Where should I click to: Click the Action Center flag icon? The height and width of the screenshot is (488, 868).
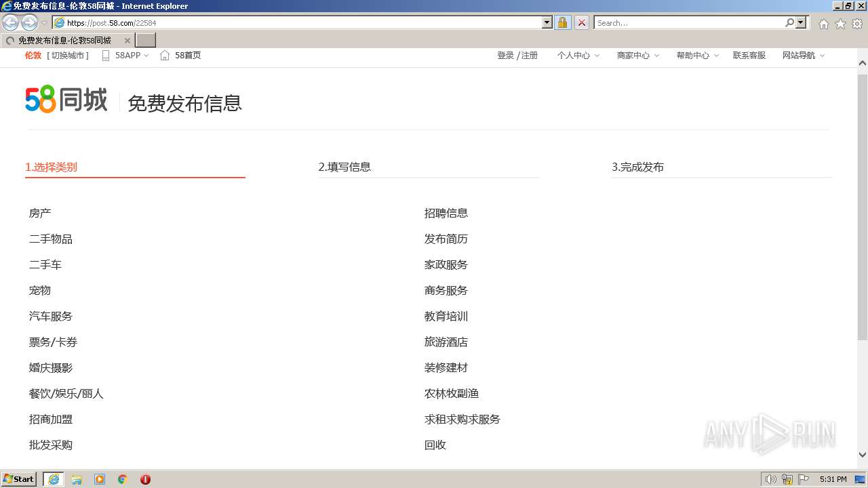804,479
